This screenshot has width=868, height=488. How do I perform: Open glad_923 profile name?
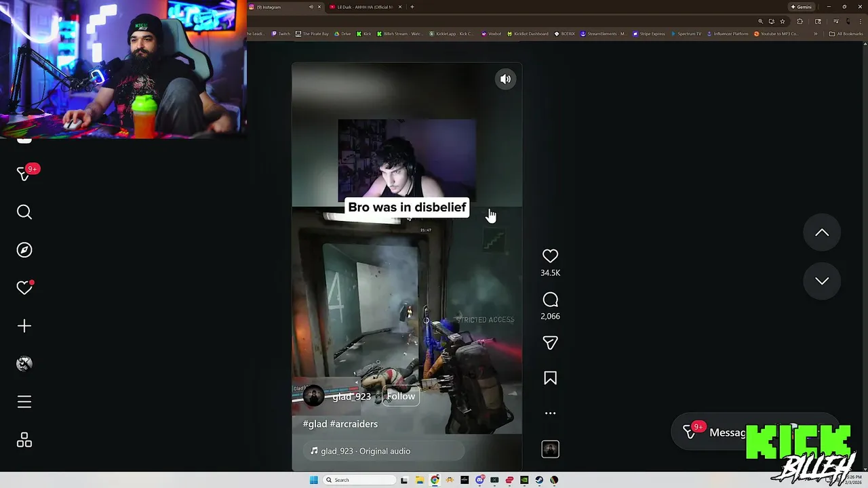tap(351, 396)
